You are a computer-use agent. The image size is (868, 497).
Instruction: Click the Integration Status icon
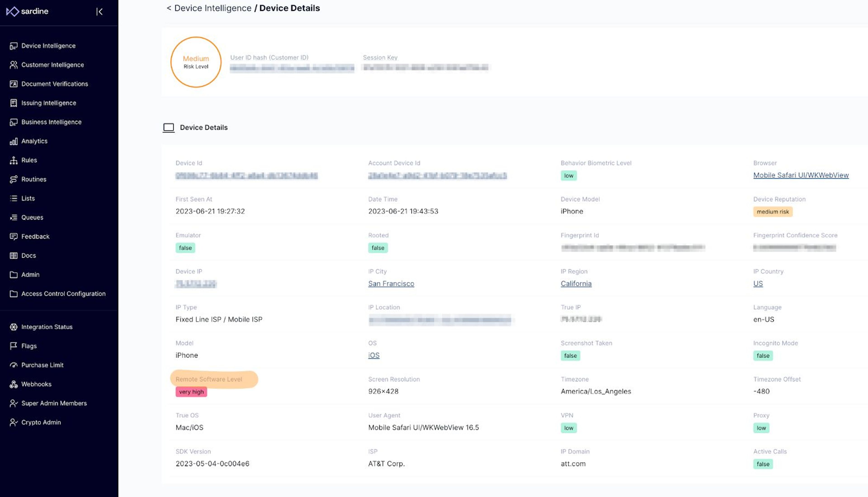(x=13, y=327)
